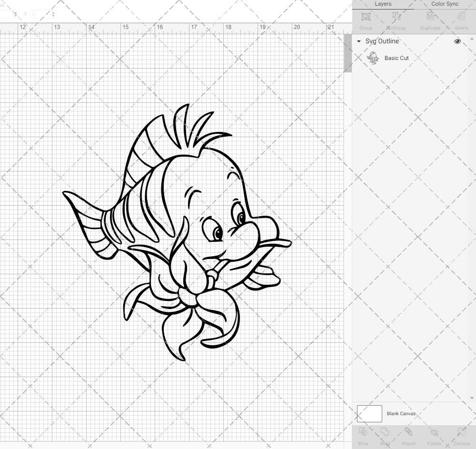Open the Layers tab

point(383,4)
